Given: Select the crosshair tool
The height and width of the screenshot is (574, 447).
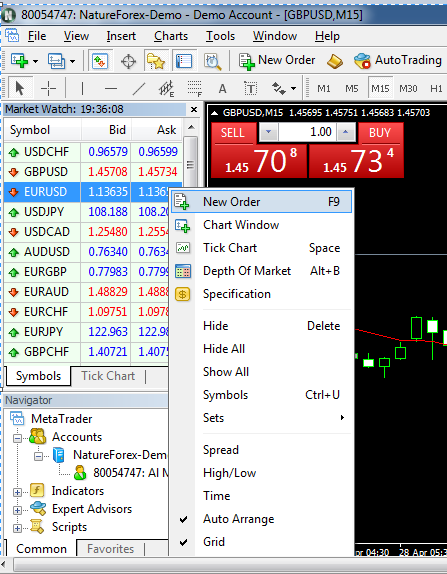Looking at the screenshot, I should point(48,88).
